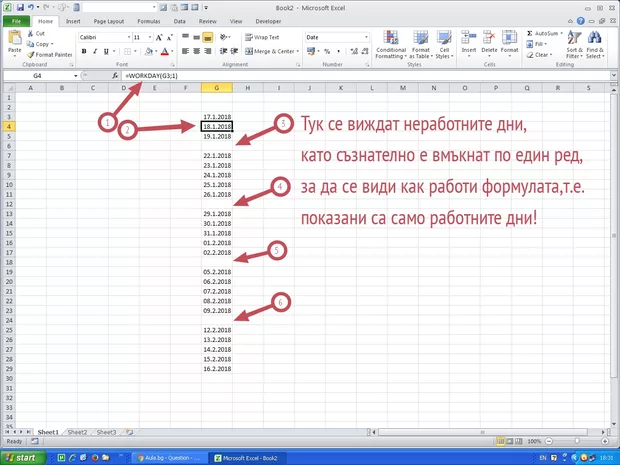
Task: Open Cell Styles gallery
Action: pyautogui.click(x=444, y=44)
